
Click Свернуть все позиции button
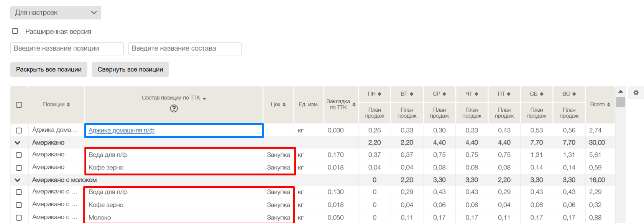[130, 70]
